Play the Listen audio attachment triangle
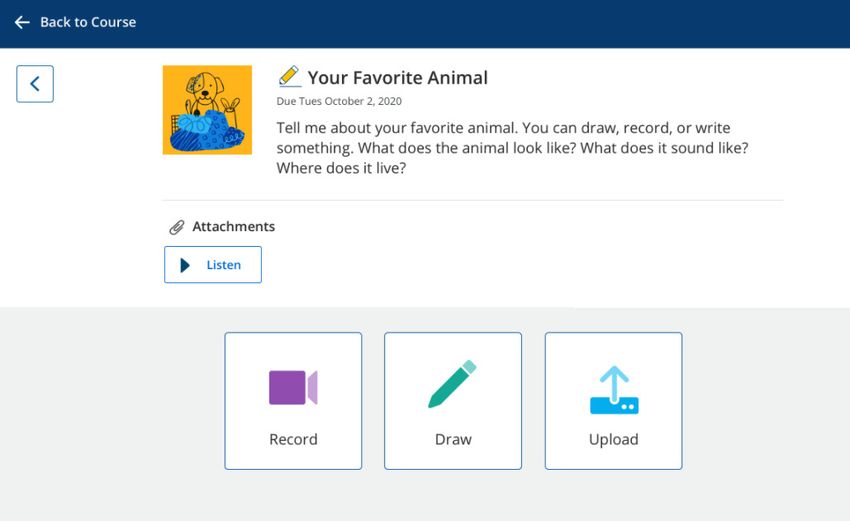Viewport: 850px width, 521px height. pyautogui.click(x=185, y=265)
